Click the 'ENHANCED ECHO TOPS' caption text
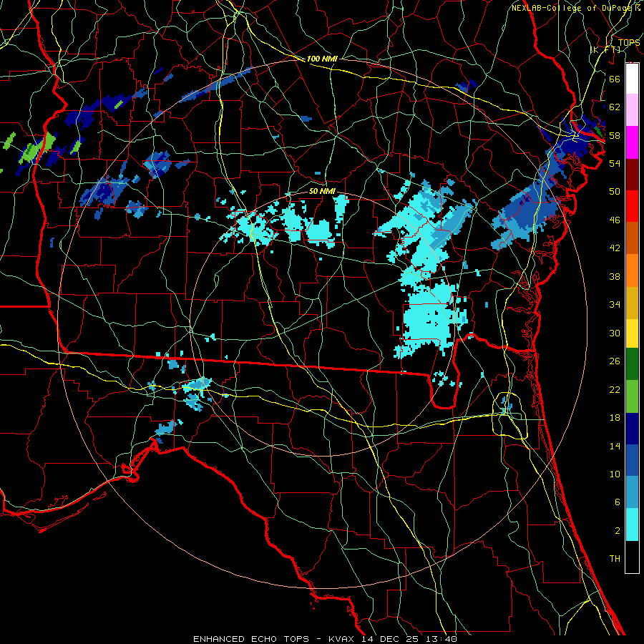644x644 pixels. 251,639
